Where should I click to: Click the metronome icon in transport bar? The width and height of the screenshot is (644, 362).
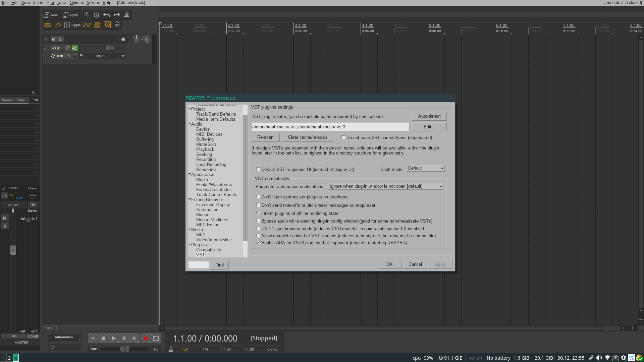click(x=170, y=349)
